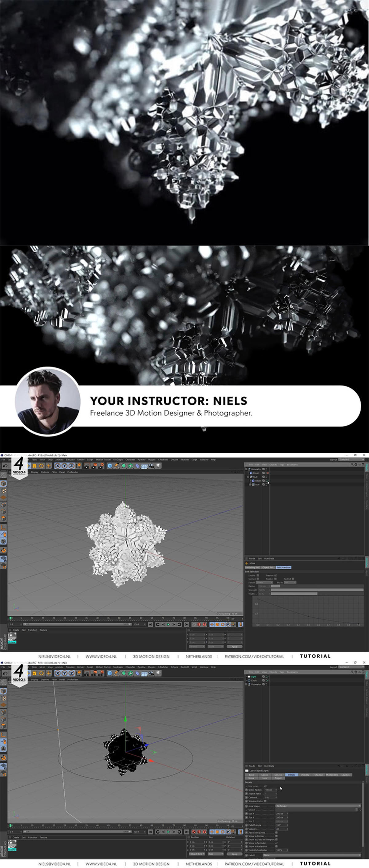Open MoGraph menu in upper screenshot
Viewport: 369px width, 868px height.
(x=118, y=460)
